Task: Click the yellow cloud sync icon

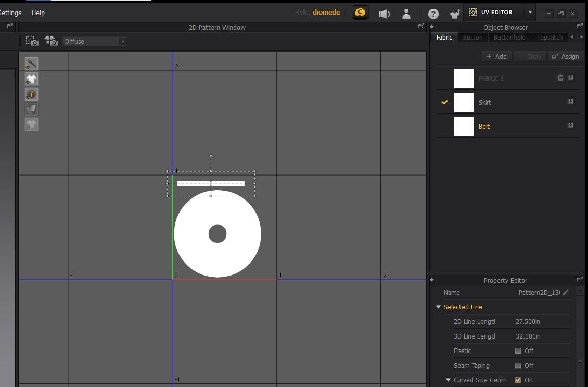Action: click(360, 13)
